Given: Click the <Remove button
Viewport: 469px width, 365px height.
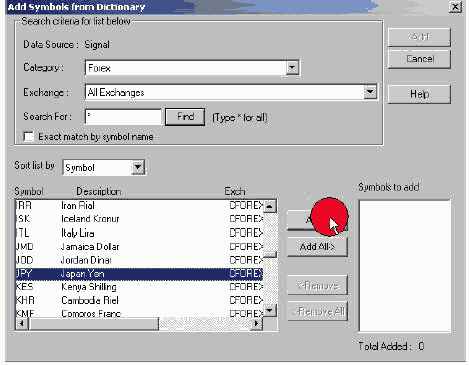Looking at the screenshot, I should [x=317, y=285].
